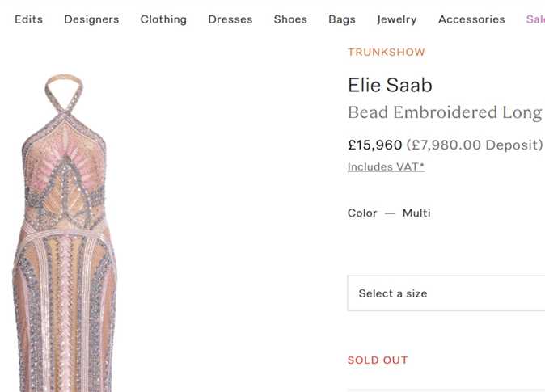Click the £7,980.00 Deposit text
The width and height of the screenshot is (545, 392).
475,145
